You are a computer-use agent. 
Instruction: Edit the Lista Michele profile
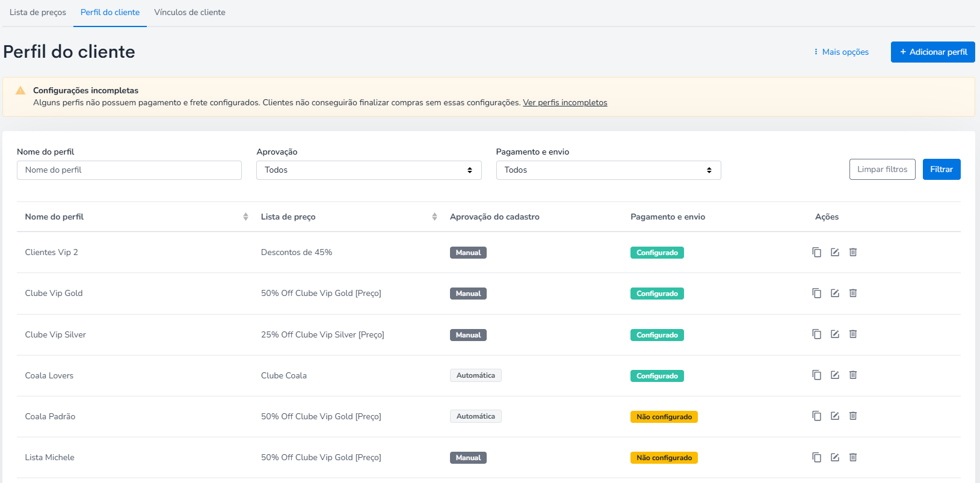tap(835, 457)
